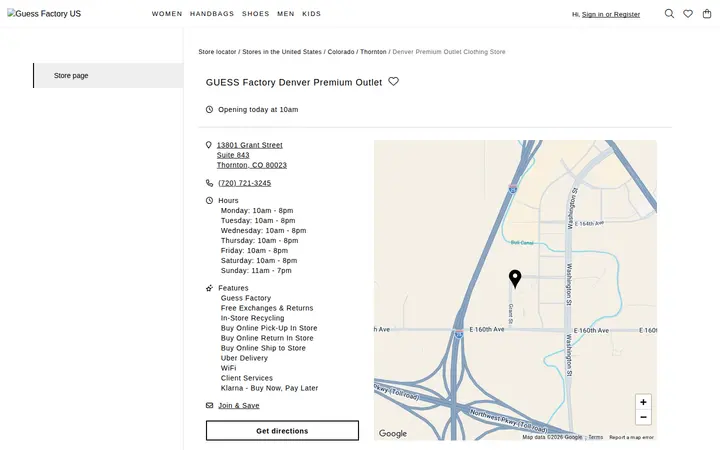Open the KIDS menu

(311, 14)
